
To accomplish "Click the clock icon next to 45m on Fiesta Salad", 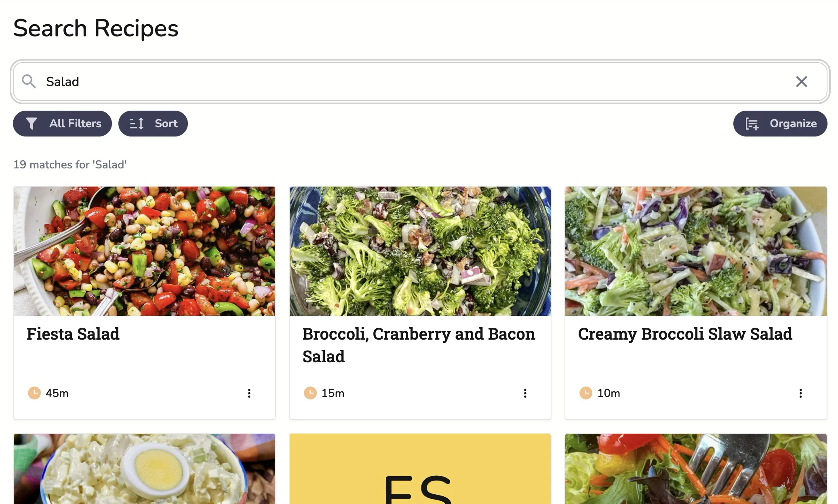I will (x=34, y=393).
